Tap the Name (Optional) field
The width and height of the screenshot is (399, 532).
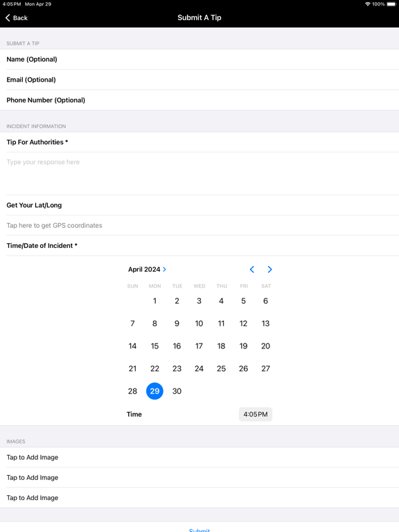pyautogui.click(x=199, y=60)
